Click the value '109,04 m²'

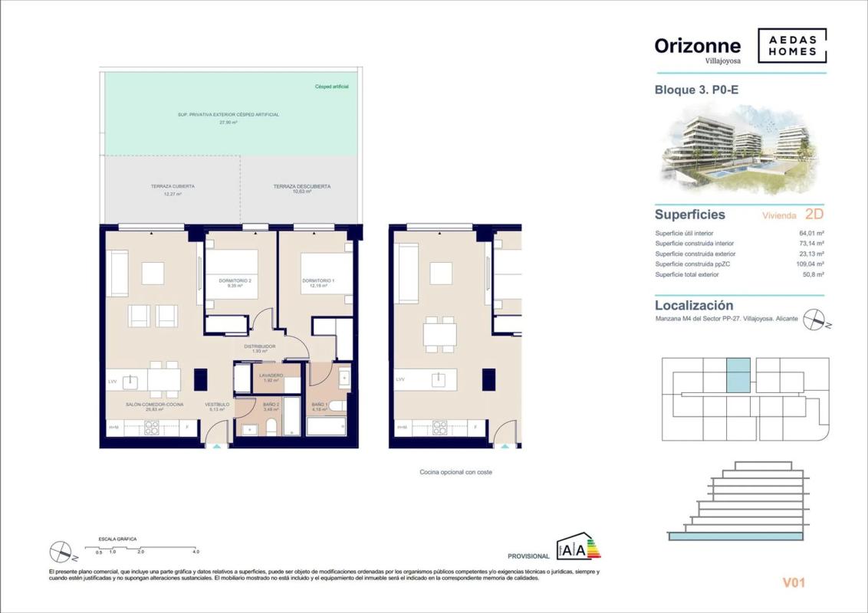810,264
